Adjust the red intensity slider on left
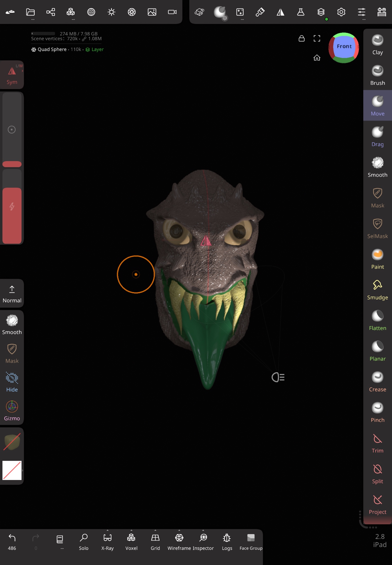Screen dimensions: 392x565 coord(12,215)
